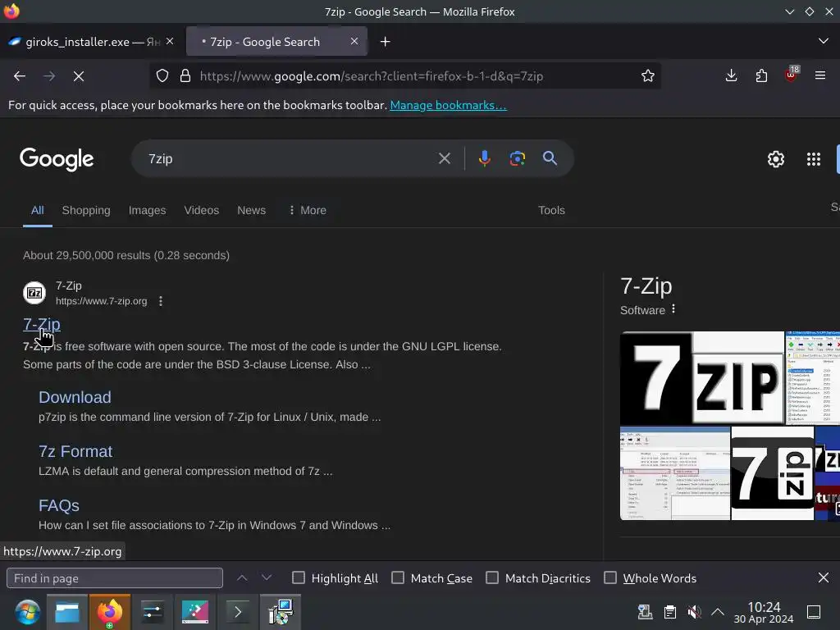Click the Google search query field

pyautogui.click(x=290, y=158)
